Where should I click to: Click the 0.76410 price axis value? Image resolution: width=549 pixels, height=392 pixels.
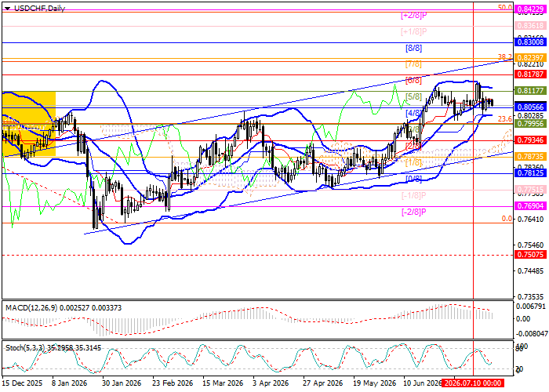tap(531, 219)
